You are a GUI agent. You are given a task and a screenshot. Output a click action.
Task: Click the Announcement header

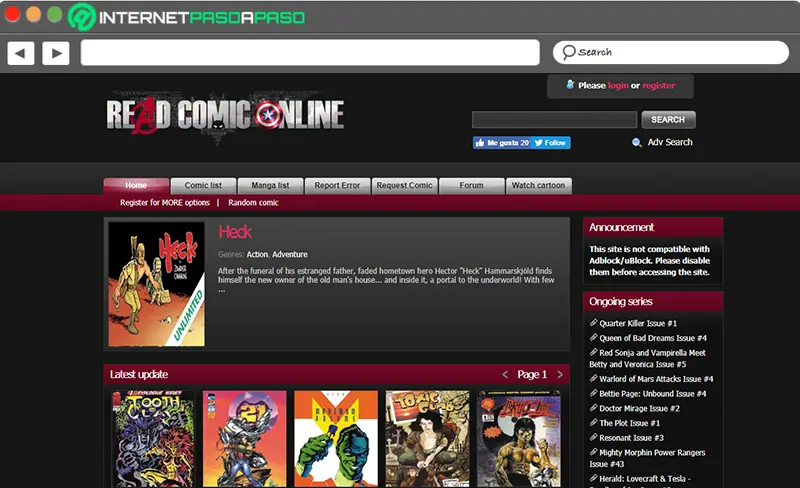click(x=653, y=228)
